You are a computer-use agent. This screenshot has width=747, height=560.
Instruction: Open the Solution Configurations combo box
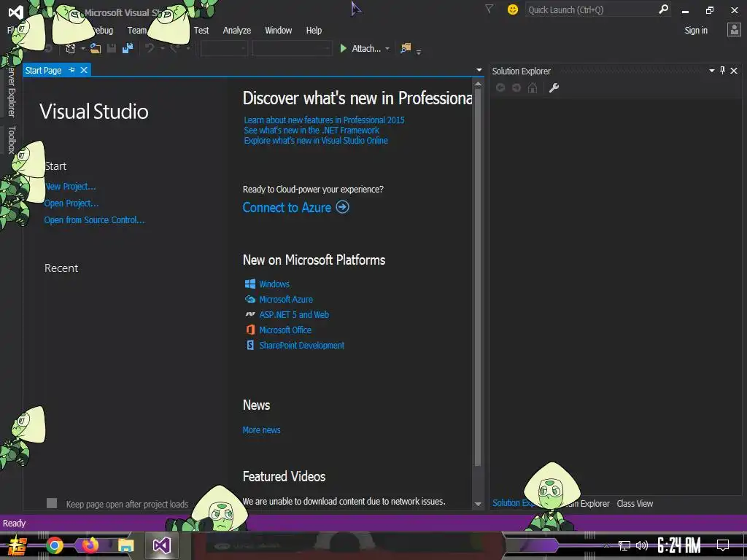tap(224, 49)
